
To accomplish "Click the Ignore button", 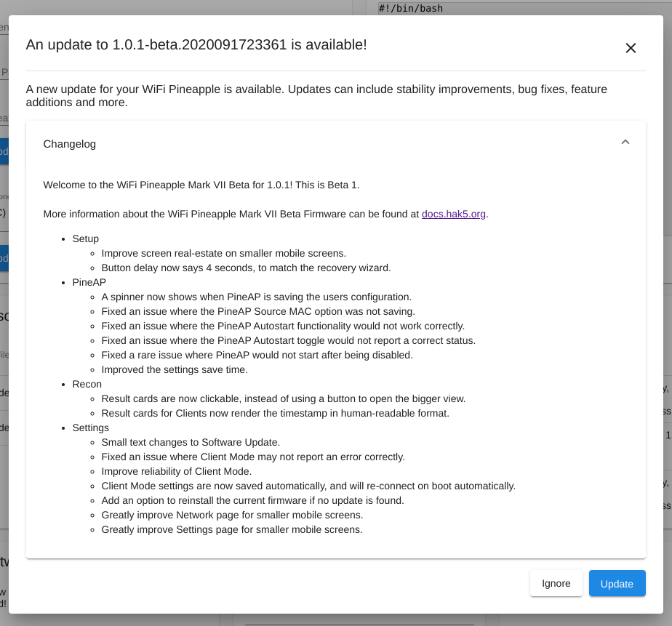I will pos(556,583).
